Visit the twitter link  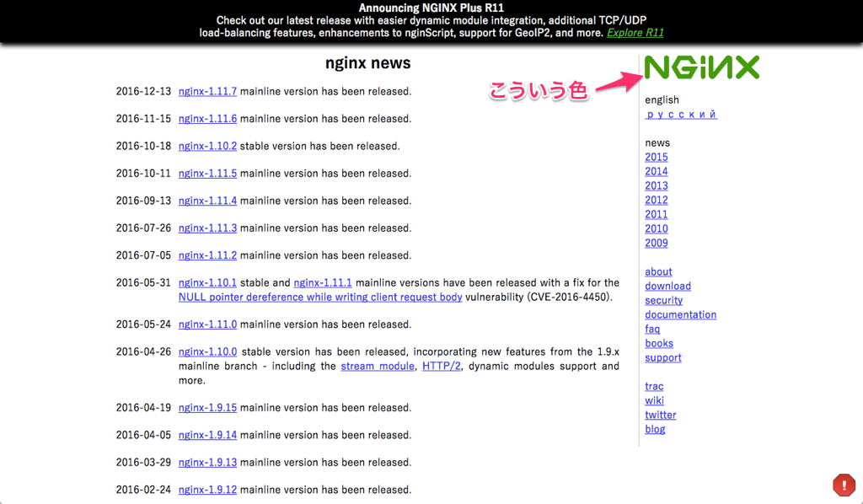661,415
